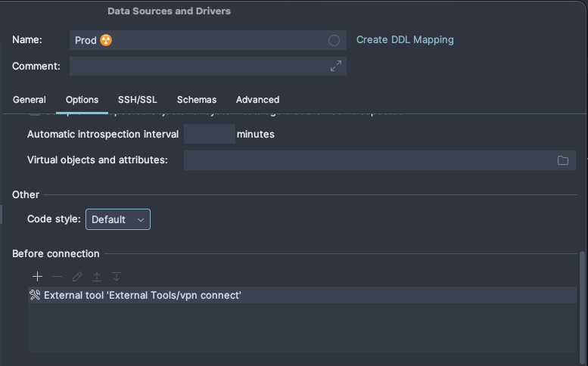Image resolution: width=588 pixels, height=366 pixels.
Task: Click the tools icon beside External tool entry
Action: coord(35,295)
